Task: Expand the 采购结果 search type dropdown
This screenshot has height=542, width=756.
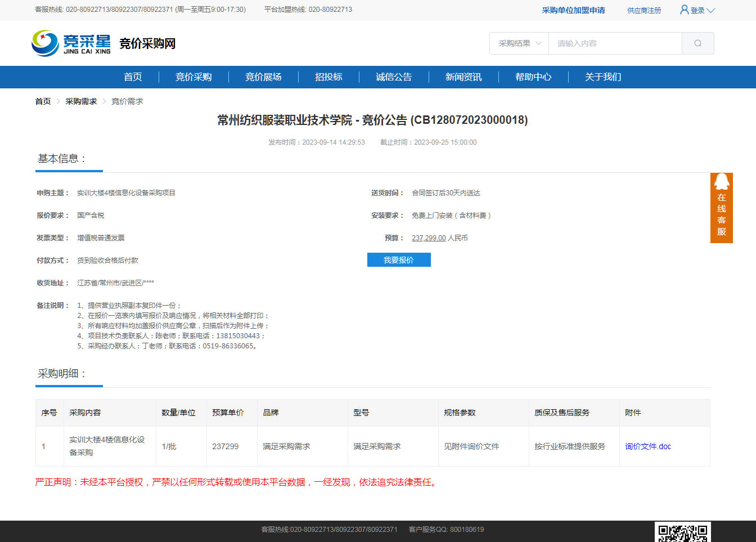Action: pyautogui.click(x=519, y=43)
